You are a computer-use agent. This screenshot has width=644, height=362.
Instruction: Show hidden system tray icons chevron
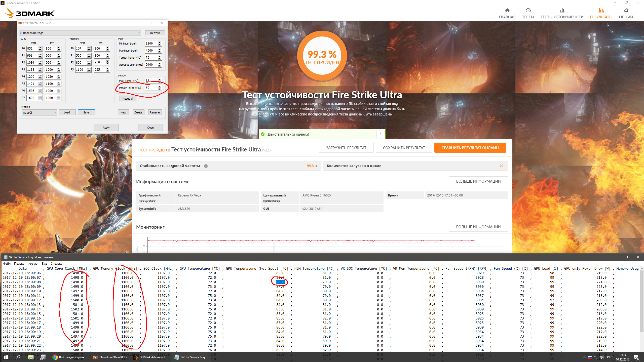[x=584, y=357]
